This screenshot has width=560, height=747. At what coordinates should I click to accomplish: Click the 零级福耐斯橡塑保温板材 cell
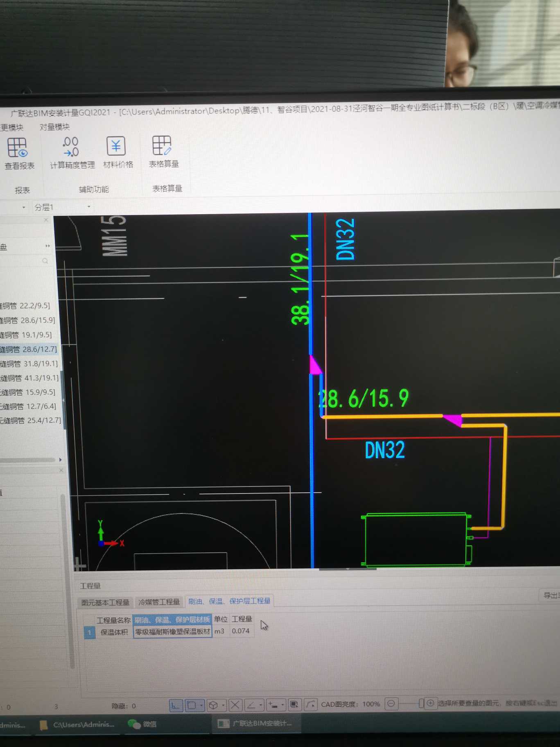click(172, 632)
